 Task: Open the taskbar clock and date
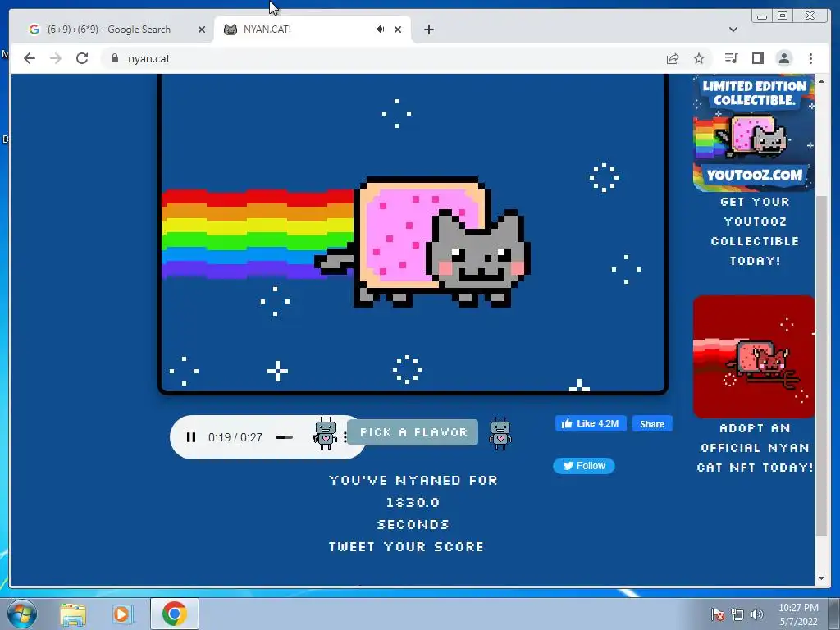798,614
